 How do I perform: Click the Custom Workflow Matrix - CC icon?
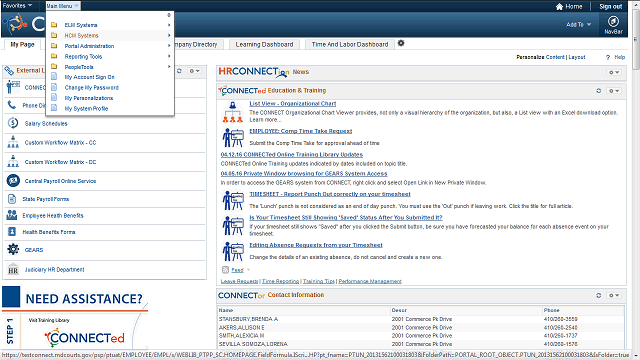[x=13, y=142]
